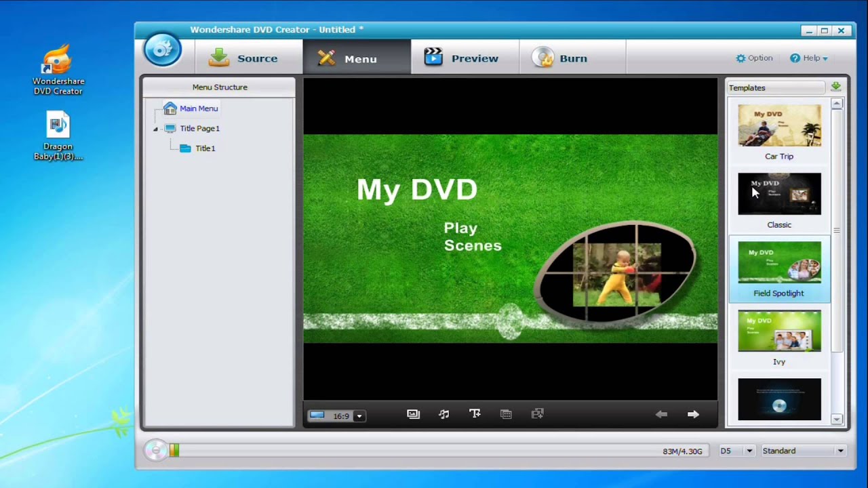
Task: Choose the Classic template
Action: coord(779,201)
